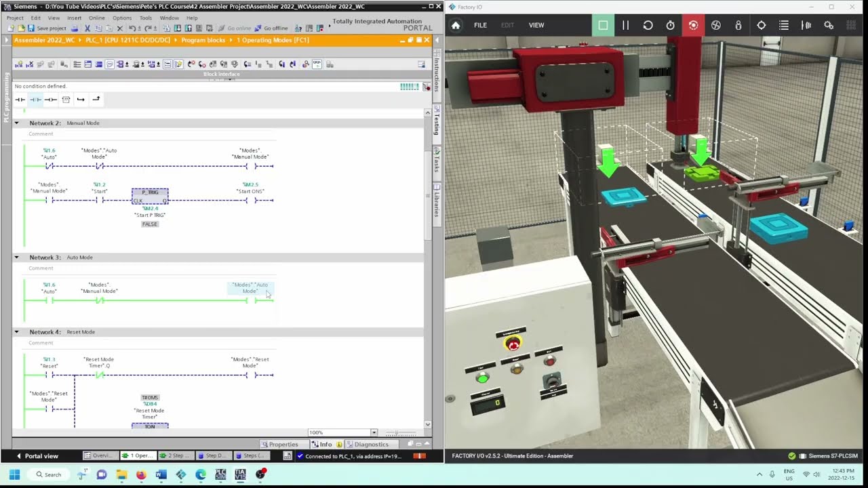Open PLCSIM from the Windows taskbar

(x=220, y=474)
